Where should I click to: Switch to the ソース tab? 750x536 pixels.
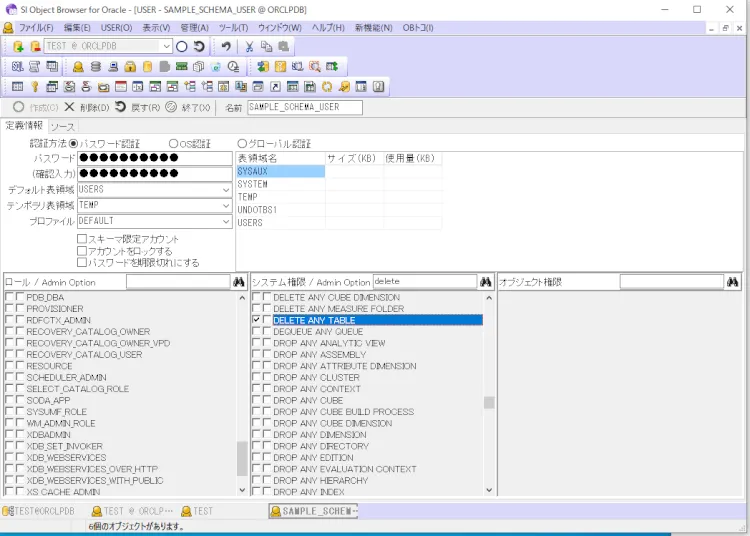[62, 126]
